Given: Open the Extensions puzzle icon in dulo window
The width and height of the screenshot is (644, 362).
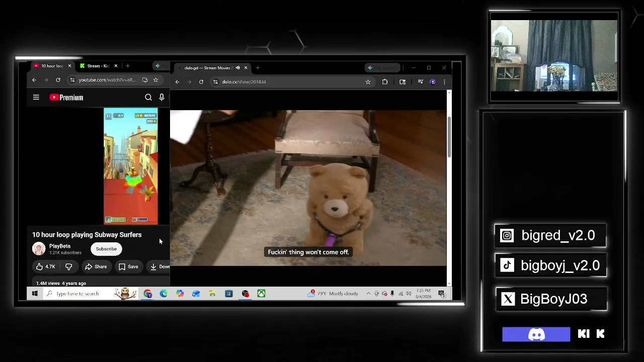Looking at the screenshot, I should (385, 82).
